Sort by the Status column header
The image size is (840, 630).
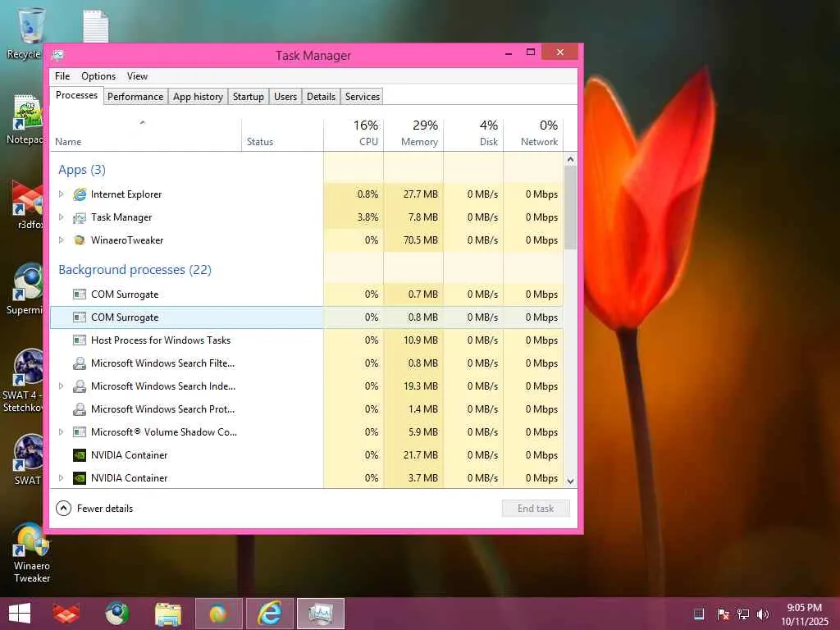click(282, 135)
